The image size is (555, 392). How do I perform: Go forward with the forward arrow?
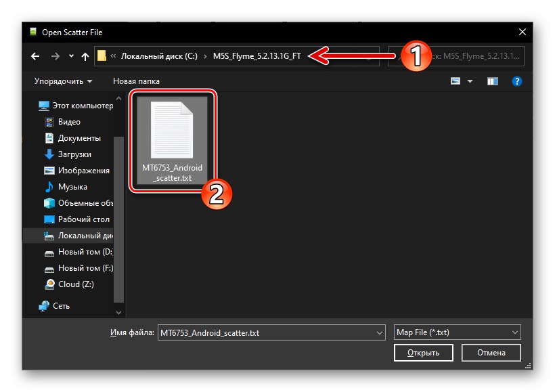[56, 56]
